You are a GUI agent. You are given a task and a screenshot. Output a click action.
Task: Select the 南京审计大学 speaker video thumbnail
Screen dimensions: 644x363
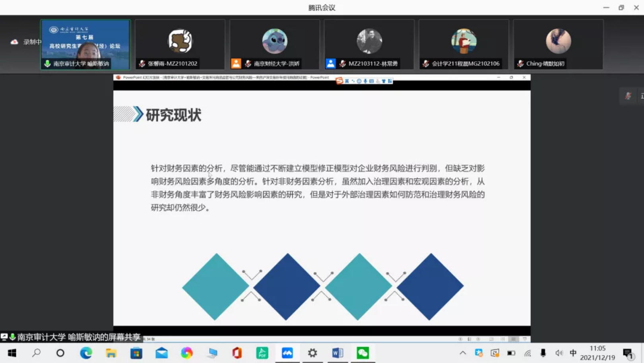point(85,44)
